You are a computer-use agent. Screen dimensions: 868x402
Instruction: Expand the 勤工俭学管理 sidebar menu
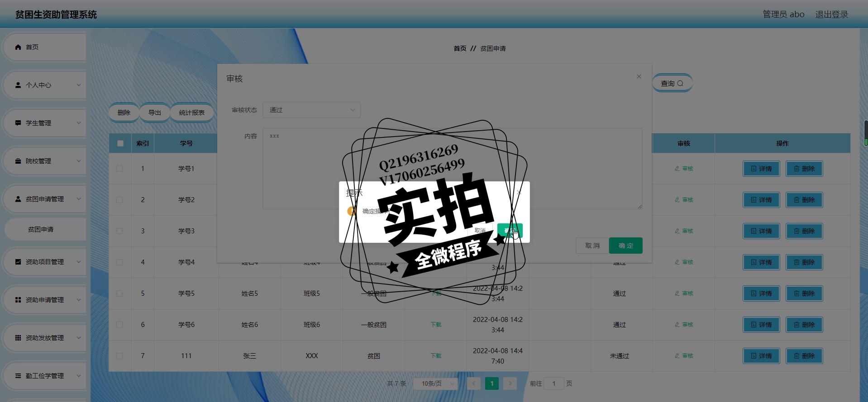45,376
